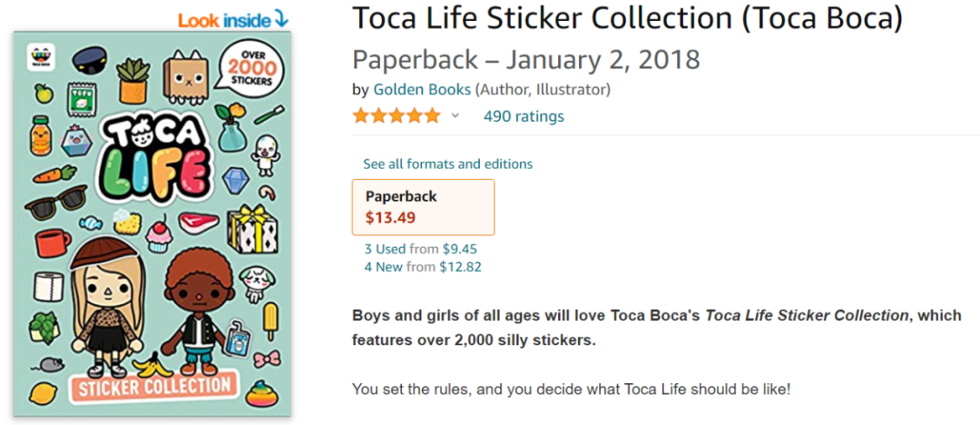Click the gift box sticker on cover
The height and width of the screenshot is (425, 980).
coord(250,229)
